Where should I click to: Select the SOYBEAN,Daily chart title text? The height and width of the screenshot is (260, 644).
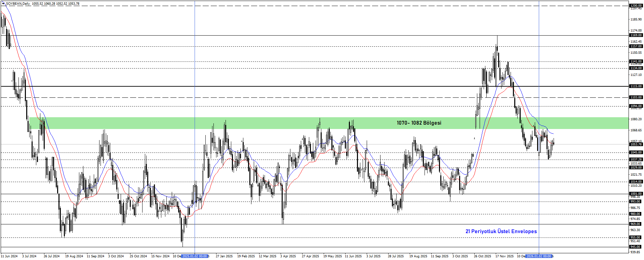click(18, 4)
